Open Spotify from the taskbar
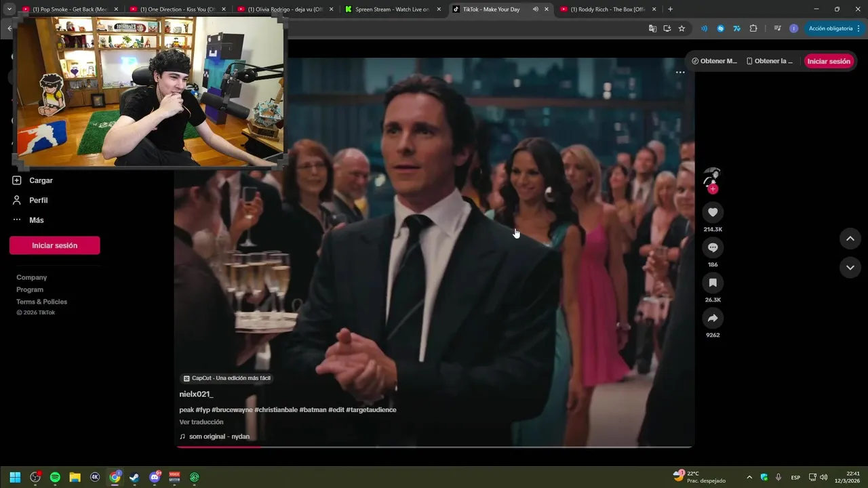Viewport: 868px width, 488px height. (55, 477)
